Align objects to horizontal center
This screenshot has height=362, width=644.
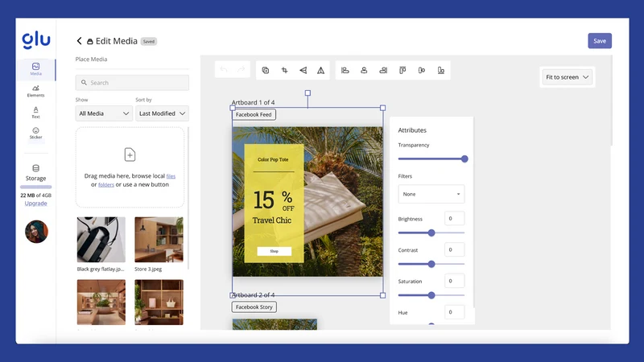[x=364, y=70]
